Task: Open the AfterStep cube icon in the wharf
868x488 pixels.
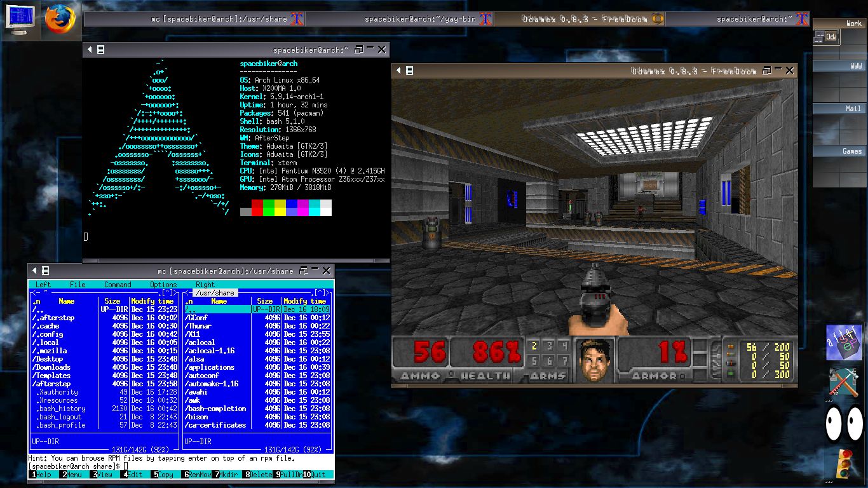Action: (x=844, y=343)
